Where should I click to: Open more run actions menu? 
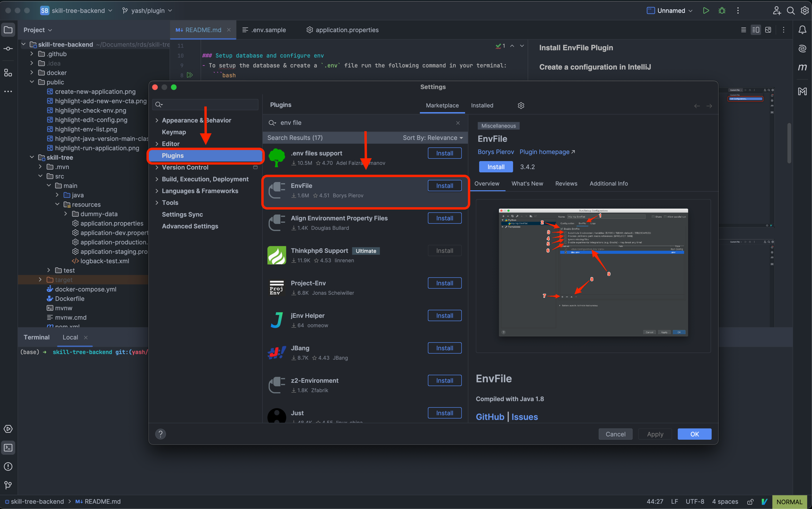tap(738, 10)
